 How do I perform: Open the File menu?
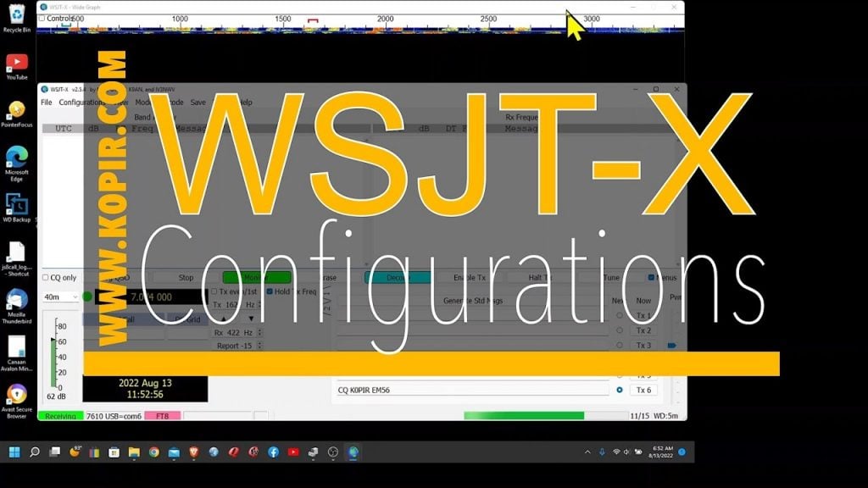(x=47, y=103)
